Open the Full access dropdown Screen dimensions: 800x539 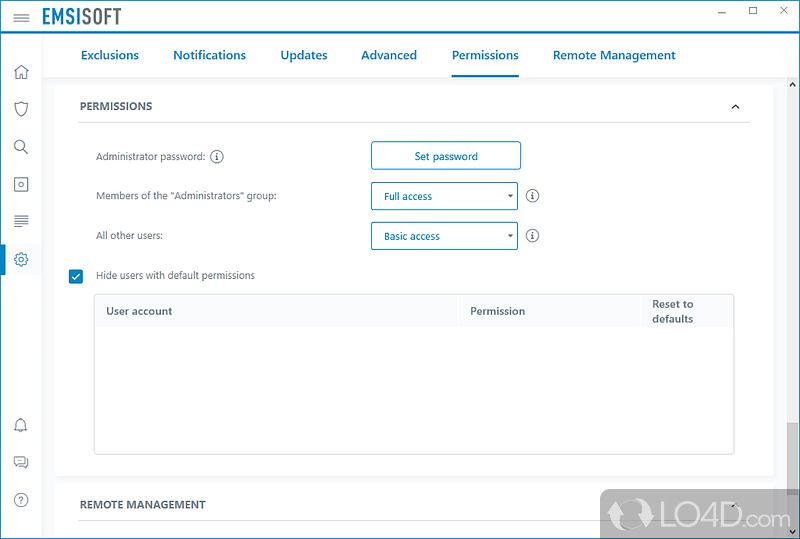tap(445, 196)
